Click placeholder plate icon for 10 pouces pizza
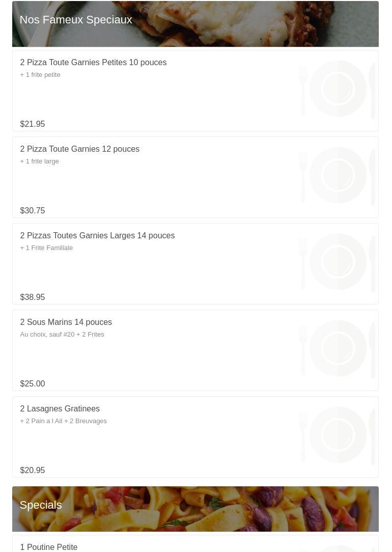The image size is (392, 552). [x=338, y=89]
